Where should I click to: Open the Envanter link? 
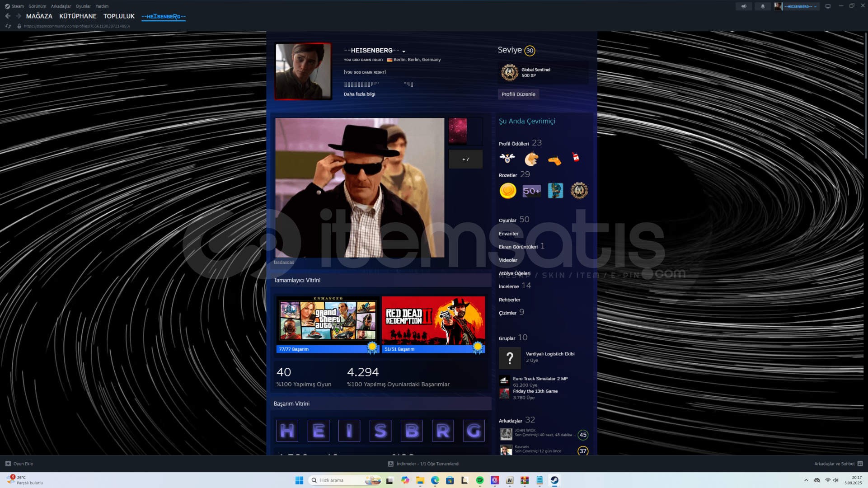tap(508, 234)
